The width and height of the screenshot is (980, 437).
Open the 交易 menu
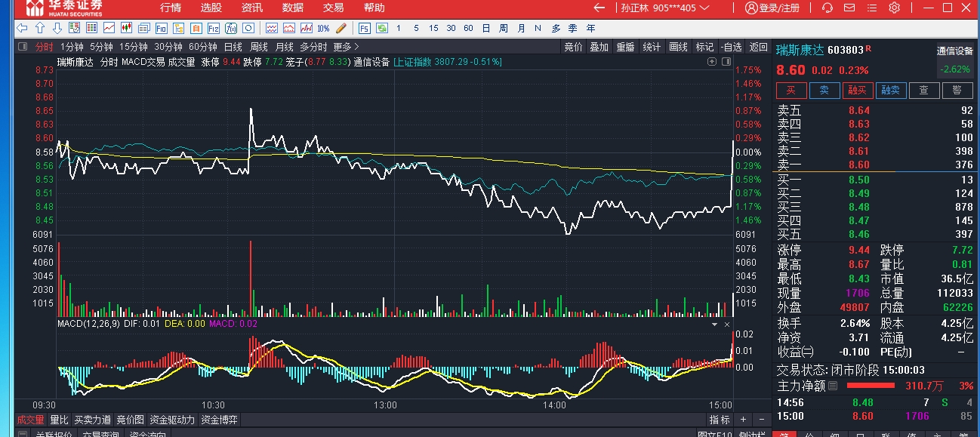tap(333, 8)
